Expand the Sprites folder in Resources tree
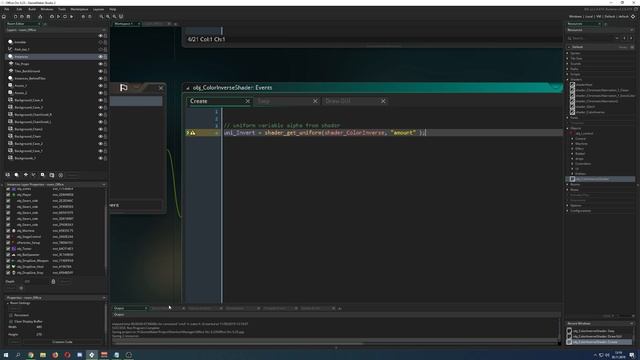Screen dimensions: 640x360 [567, 53]
